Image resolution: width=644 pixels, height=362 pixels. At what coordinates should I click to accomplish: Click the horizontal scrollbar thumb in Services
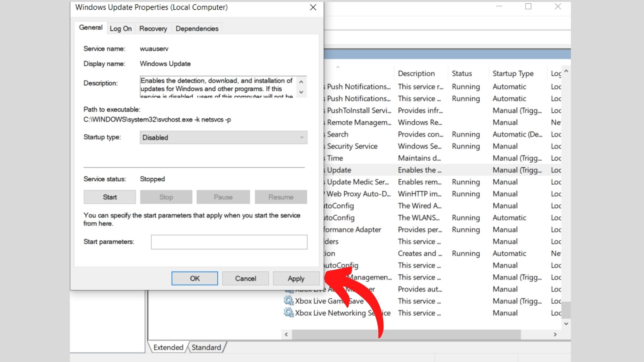(406, 334)
